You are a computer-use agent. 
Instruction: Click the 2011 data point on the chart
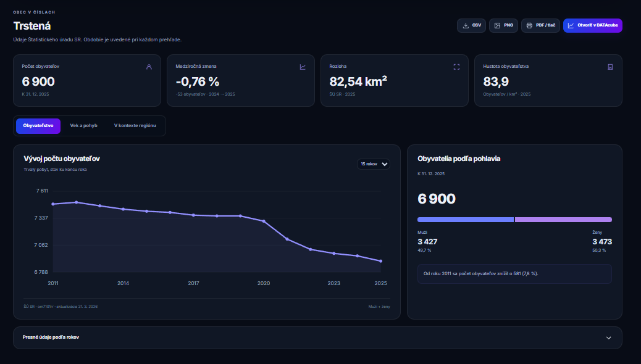point(53,204)
